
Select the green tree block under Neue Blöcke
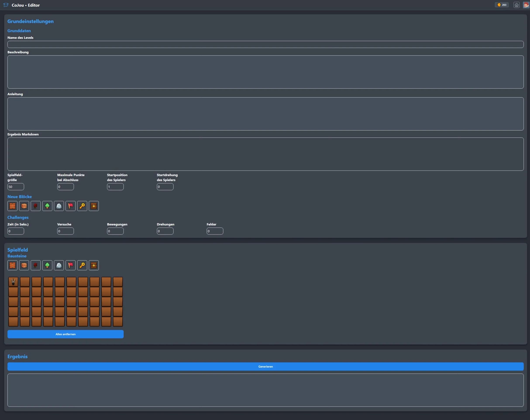[x=47, y=206]
